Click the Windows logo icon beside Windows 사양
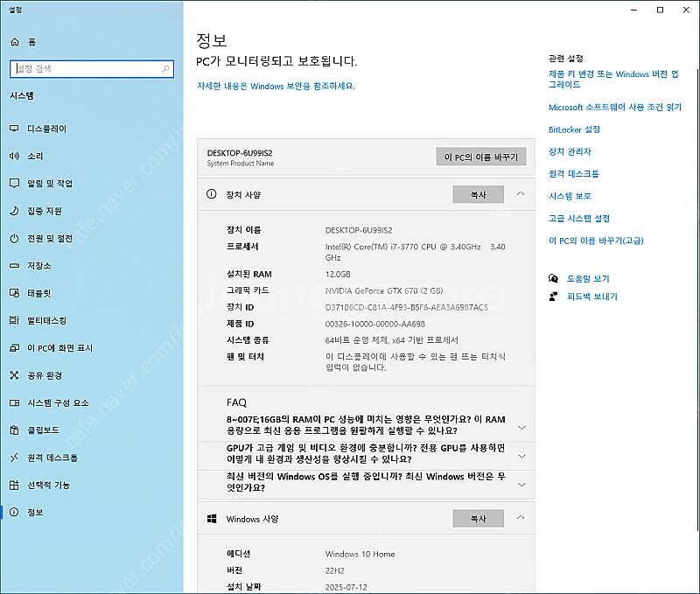The width and height of the screenshot is (700, 594). [x=212, y=519]
